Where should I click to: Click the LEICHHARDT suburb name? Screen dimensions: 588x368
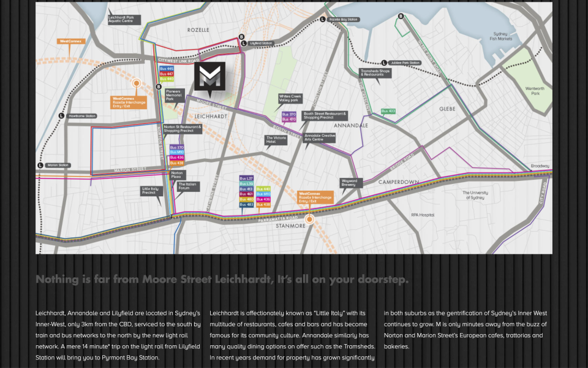(x=211, y=117)
